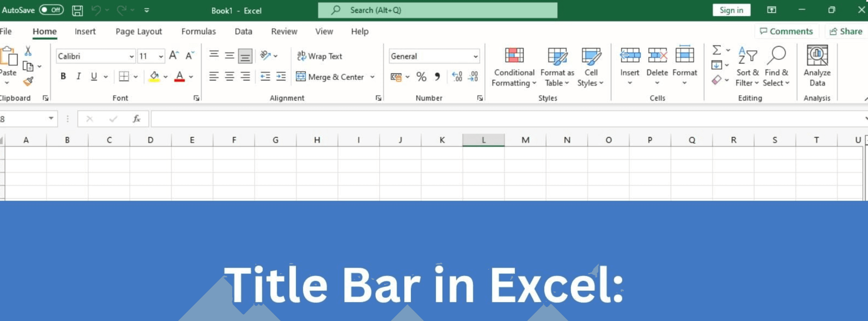The height and width of the screenshot is (321, 868).
Task: Toggle the AutoSave switch
Action: 51,10
